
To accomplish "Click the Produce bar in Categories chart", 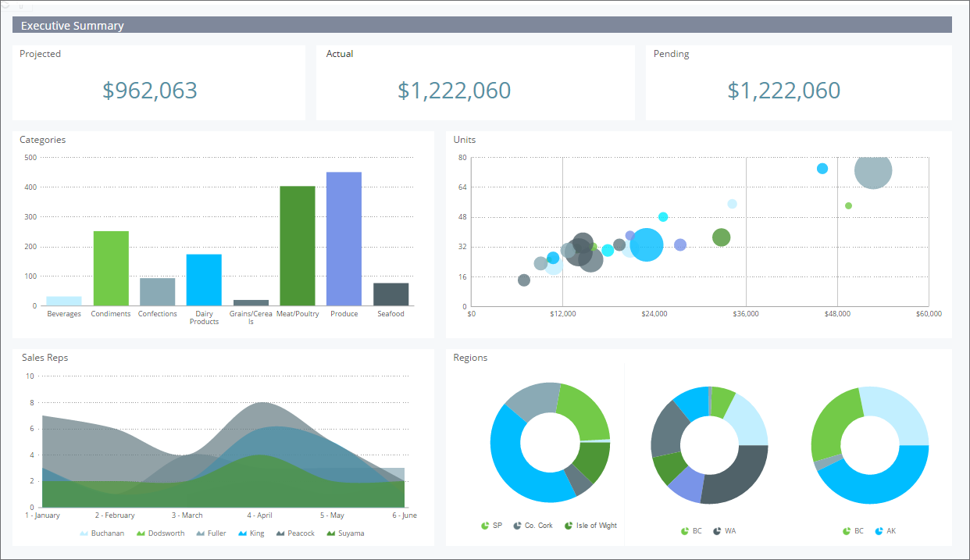I will click(344, 239).
